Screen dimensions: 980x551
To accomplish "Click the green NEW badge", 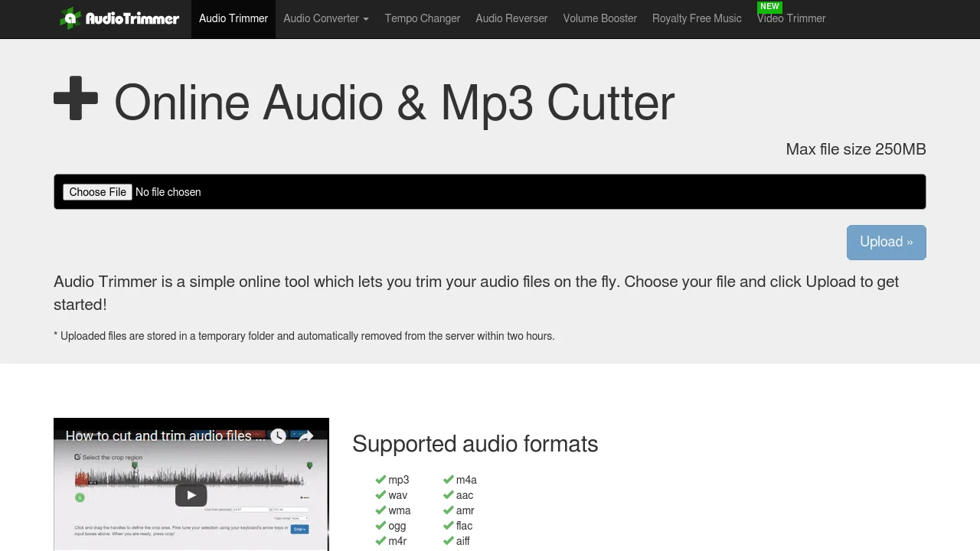I will (x=769, y=6).
